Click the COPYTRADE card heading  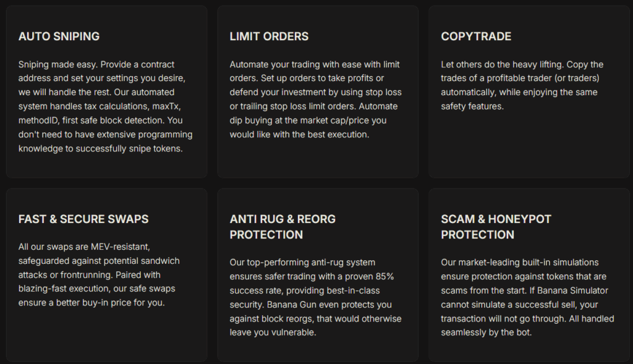pos(476,36)
